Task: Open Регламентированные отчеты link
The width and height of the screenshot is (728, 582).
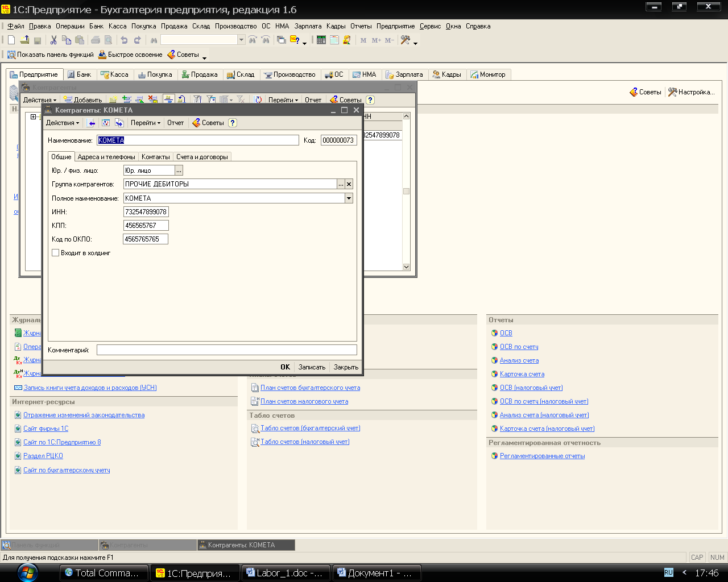Action: [542, 456]
